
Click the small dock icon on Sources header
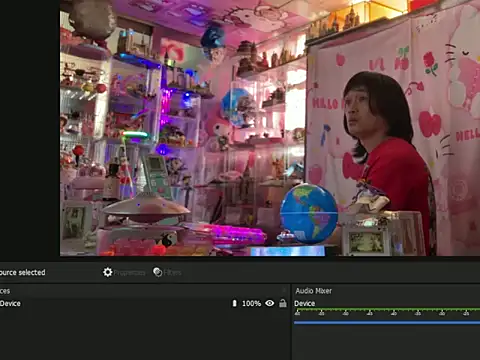(284, 291)
